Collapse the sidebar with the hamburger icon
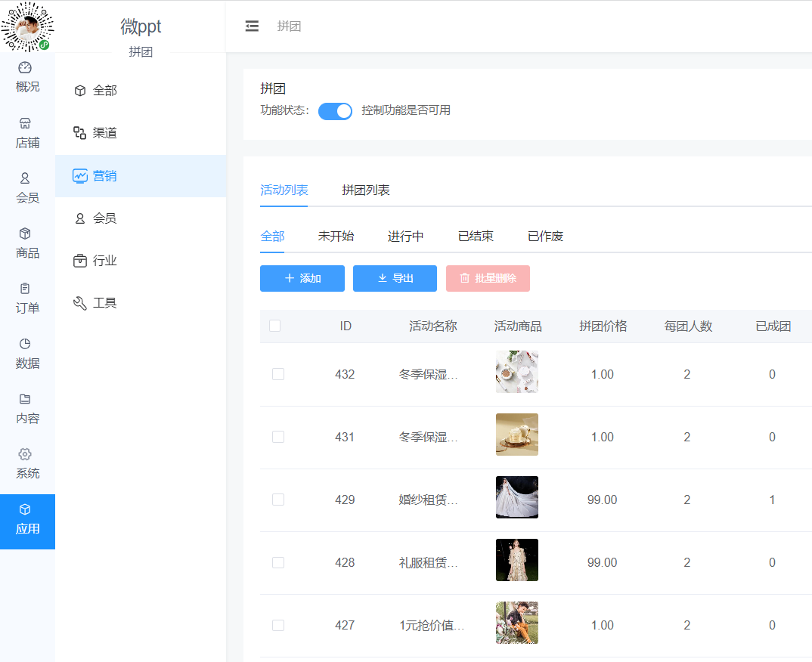Image resolution: width=812 pixels, height=662 pixels. [x=252, y=26]
